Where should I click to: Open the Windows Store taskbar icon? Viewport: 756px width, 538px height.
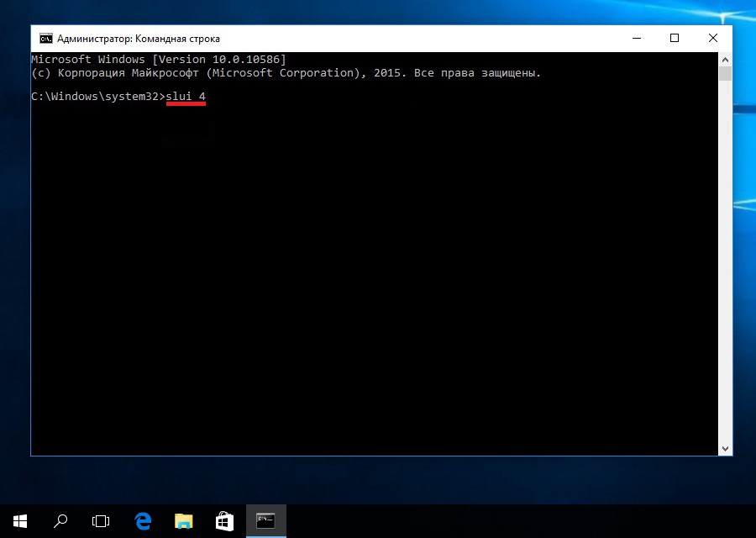coord(224,521)
